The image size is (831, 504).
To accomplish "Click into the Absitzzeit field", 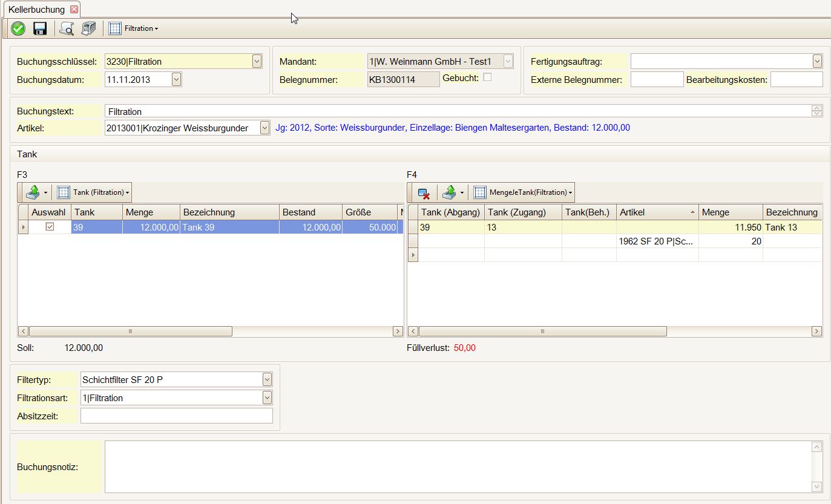I will pyautogui.click(x=177, y=416).
